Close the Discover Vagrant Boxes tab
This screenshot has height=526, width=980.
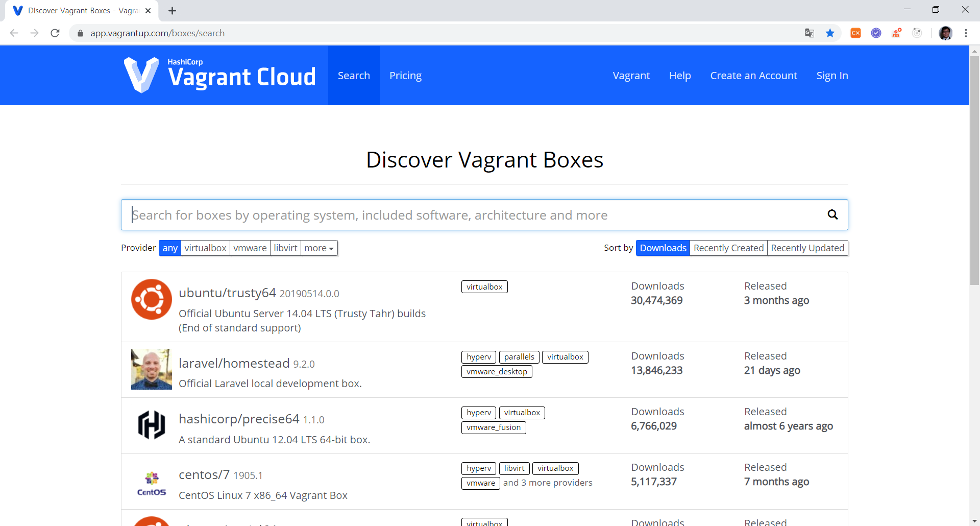tap(148, 11)
